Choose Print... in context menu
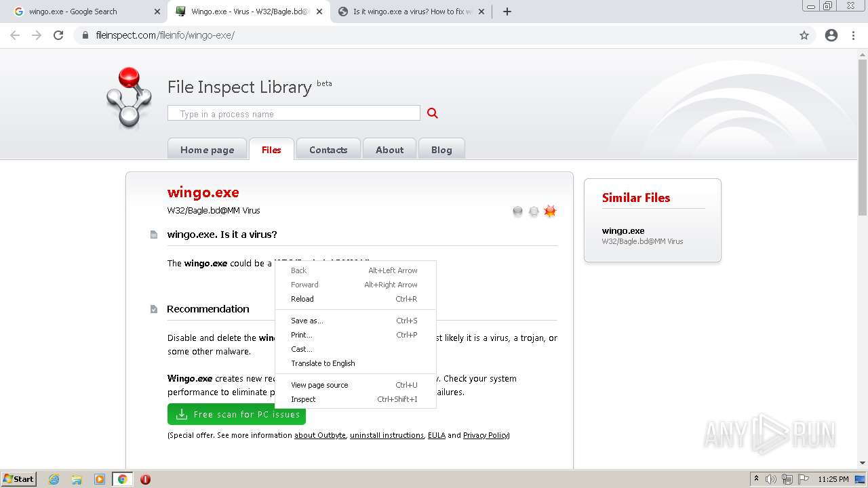 355,335
